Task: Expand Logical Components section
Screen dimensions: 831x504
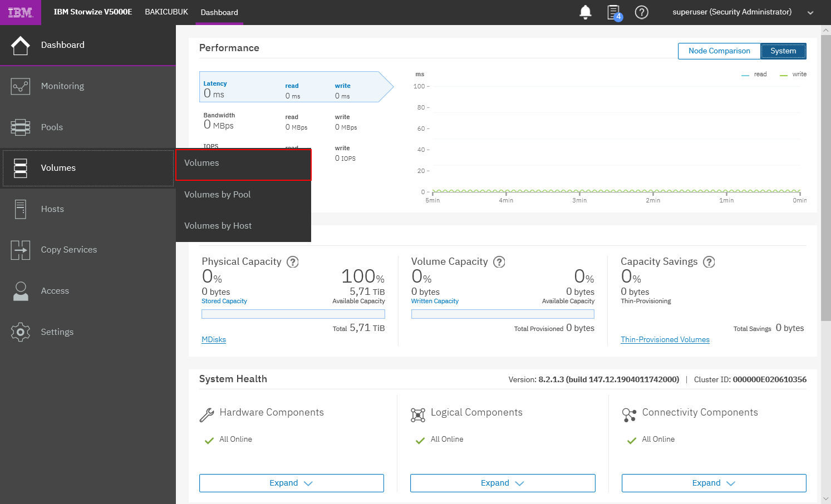Action: pos(503,483)
